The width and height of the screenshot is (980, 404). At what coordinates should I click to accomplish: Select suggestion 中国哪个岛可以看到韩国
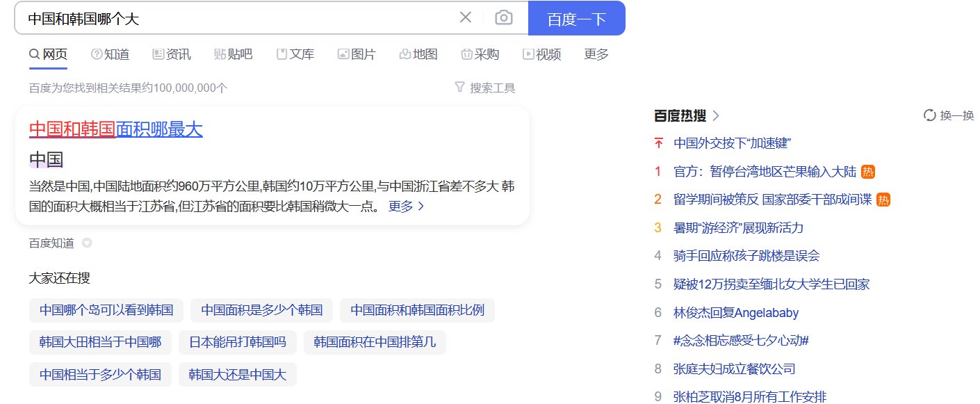106,310
